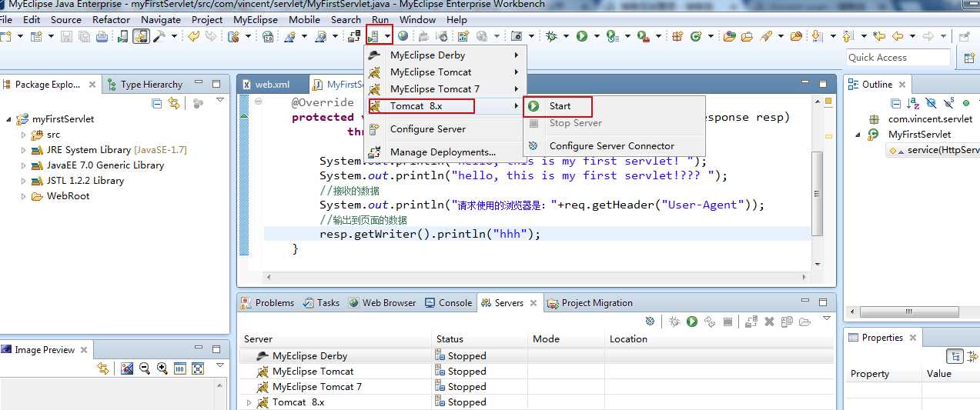Click the Next Annotation down-arrow icon
The width and height of the screenshot is (980, 410).
(x=817, y=36)
